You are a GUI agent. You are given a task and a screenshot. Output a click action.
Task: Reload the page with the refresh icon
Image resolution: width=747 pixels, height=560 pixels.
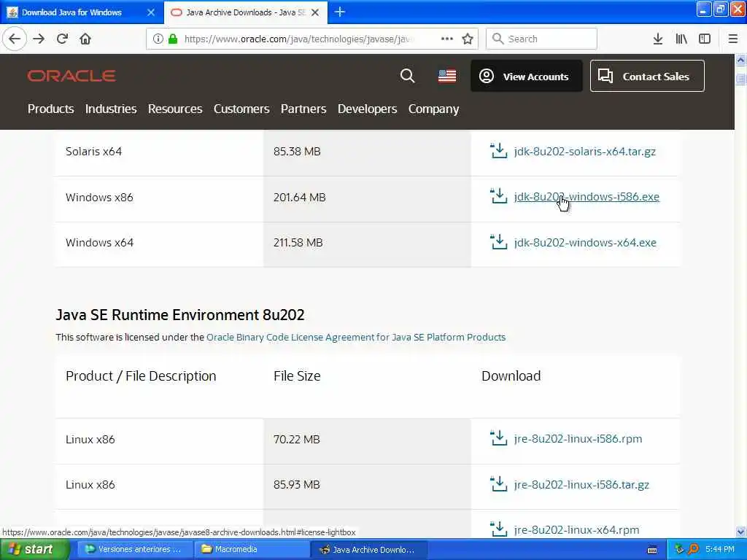(63, 39)
